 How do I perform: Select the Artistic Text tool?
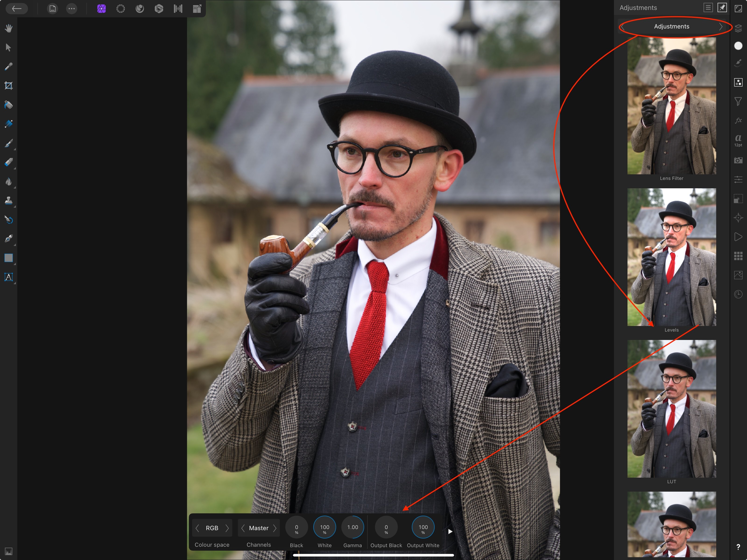[9, 277]
